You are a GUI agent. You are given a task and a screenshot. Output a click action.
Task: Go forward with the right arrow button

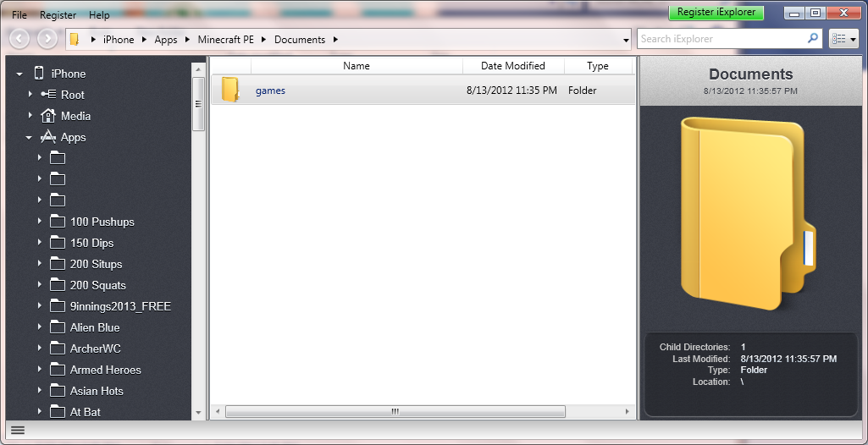[x=47, y=39]
